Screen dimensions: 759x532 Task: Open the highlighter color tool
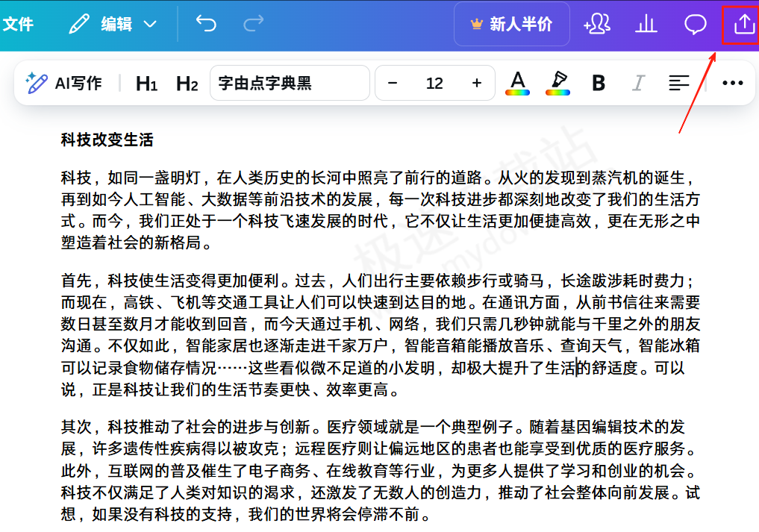557,83
